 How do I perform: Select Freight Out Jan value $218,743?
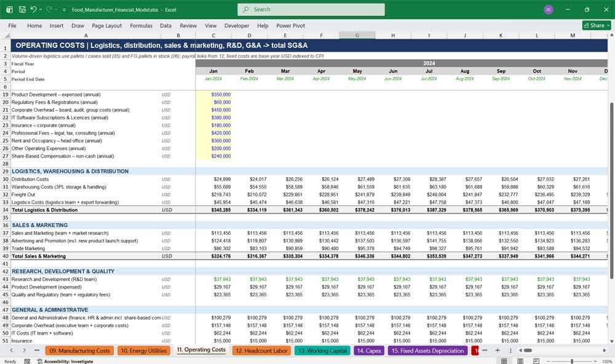(x=213, y=194)
